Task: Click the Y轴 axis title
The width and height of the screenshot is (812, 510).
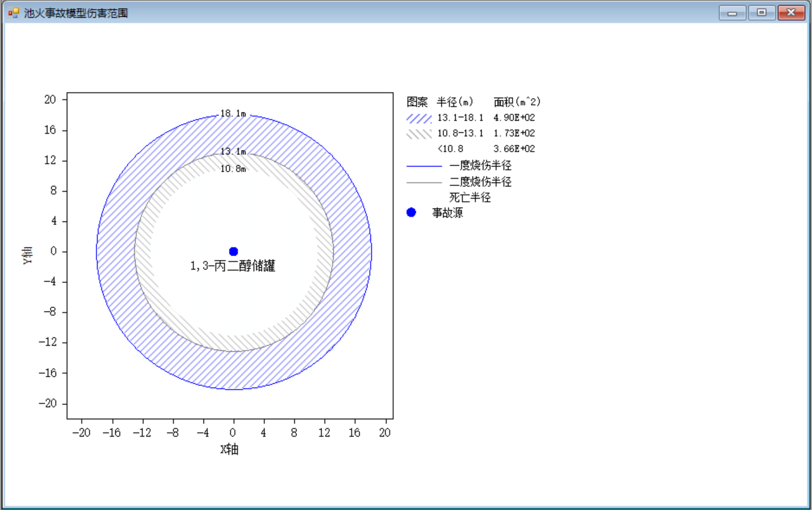Action: tap(28, 255)
